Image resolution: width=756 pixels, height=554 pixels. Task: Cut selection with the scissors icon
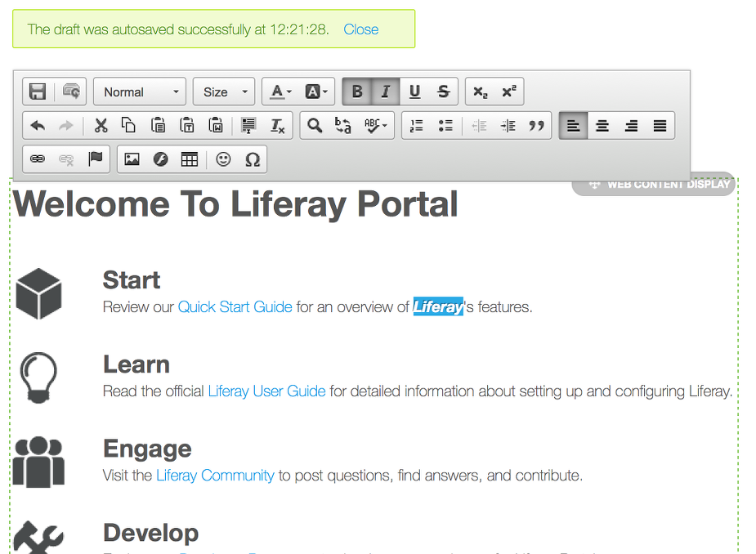pyautogui.click(x=101, y=126)
